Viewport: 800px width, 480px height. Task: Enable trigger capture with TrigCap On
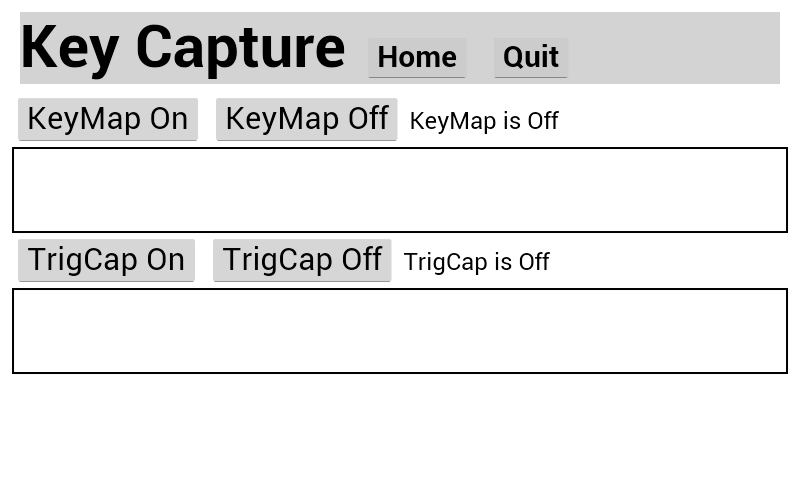click(x=106, y=260)
